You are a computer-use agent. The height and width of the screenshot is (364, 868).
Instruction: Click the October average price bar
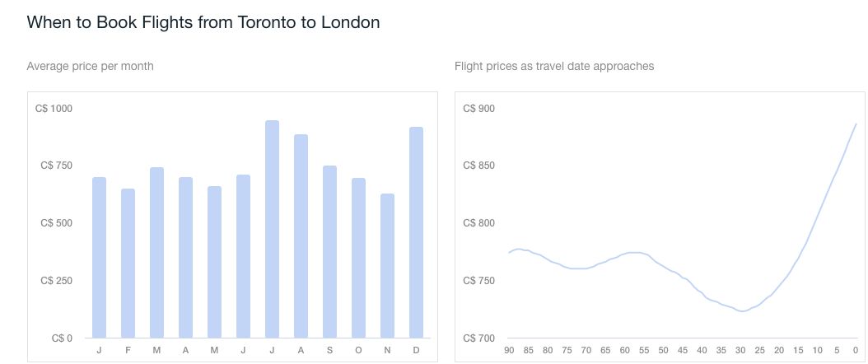click(358, 258)
